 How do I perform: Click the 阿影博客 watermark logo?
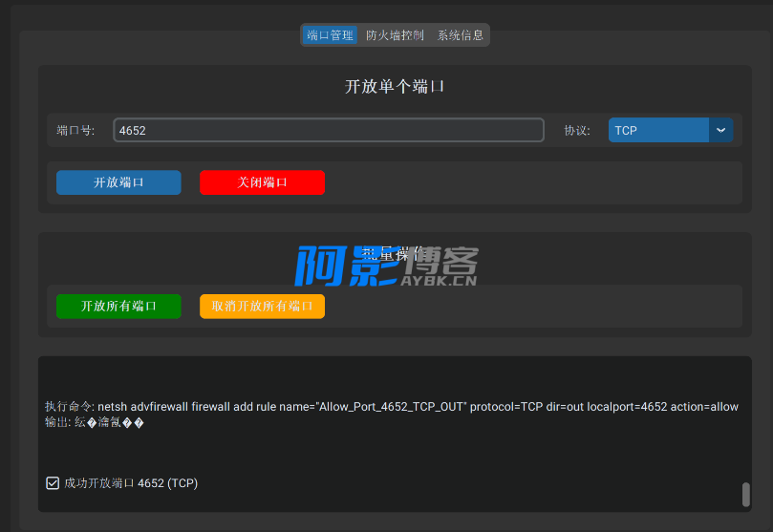386,266
